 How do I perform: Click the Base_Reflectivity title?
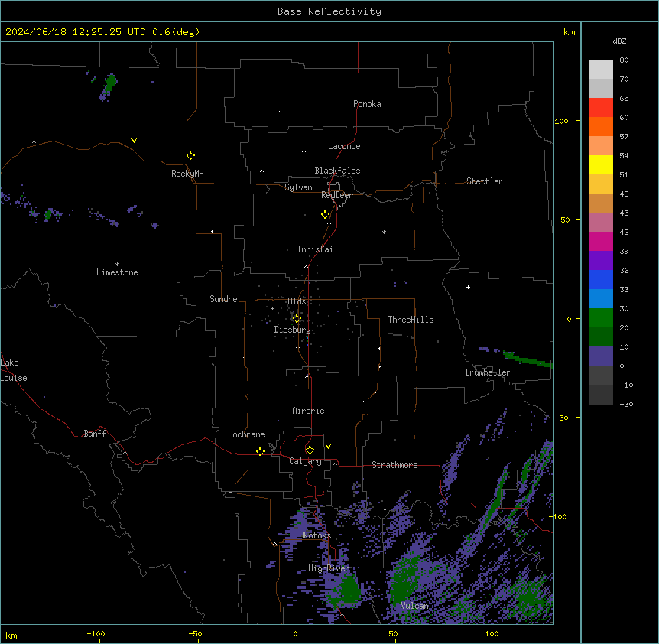[x=329, y=11]
